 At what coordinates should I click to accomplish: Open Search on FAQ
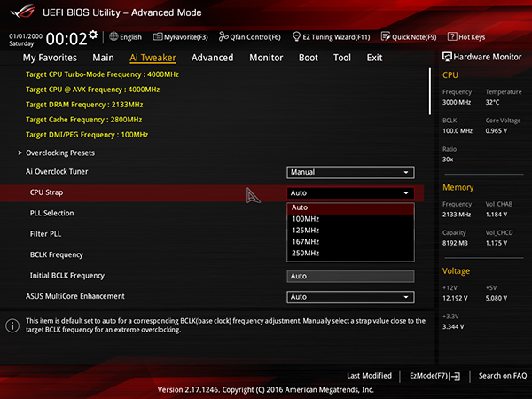pos(503,376)
